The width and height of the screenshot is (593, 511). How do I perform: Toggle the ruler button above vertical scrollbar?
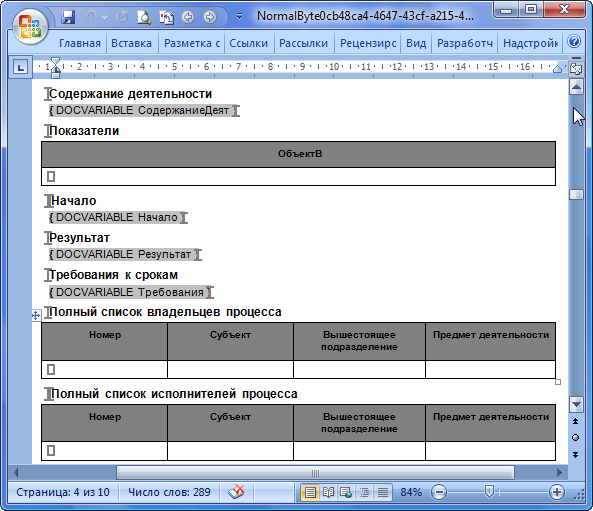click(576, 68)
